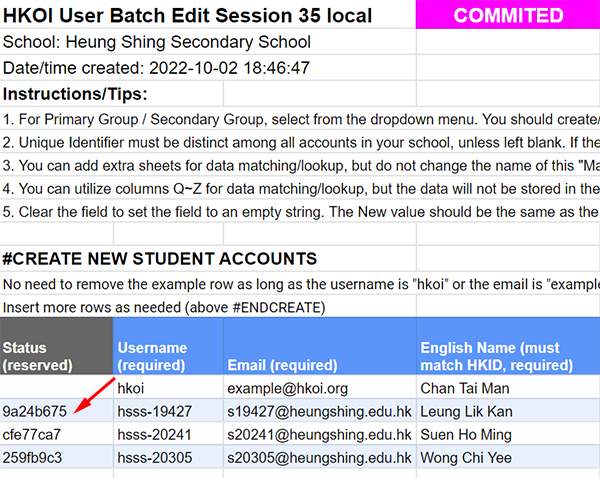The height and width of the screenshot is (478, 600).
Task: Click the Instructions/Tips heading cell
Action: point(111,94)
